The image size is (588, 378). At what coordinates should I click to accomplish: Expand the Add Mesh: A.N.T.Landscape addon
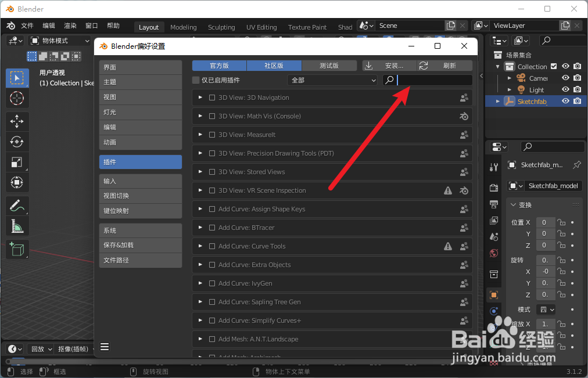[x=200, y=339]
